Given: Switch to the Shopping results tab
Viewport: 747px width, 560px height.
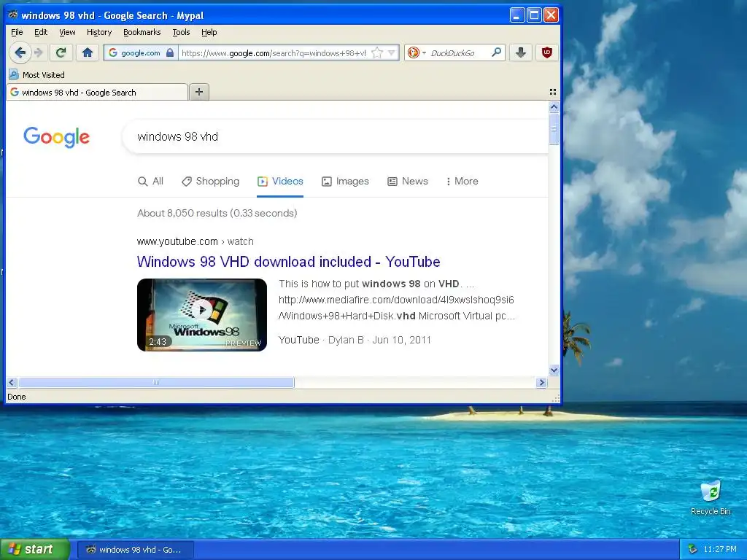Looking at the screenshot, I should click(x=211, y=182).
